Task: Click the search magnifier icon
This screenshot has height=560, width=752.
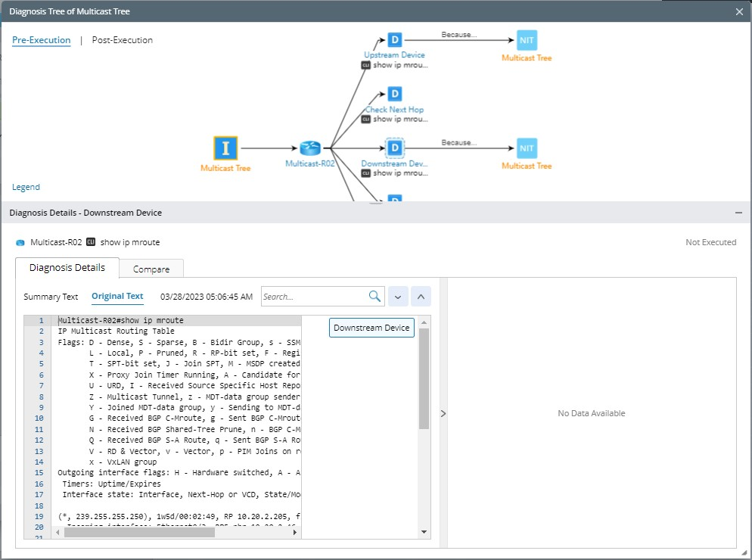Action: pos(374,296)
